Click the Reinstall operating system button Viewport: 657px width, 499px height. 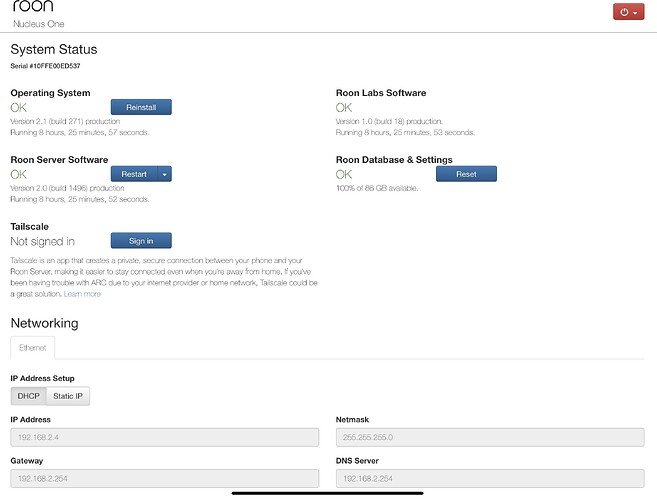141,107
